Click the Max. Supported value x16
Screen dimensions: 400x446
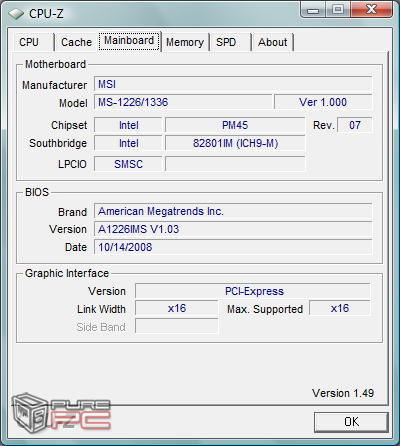click(340, 308)
